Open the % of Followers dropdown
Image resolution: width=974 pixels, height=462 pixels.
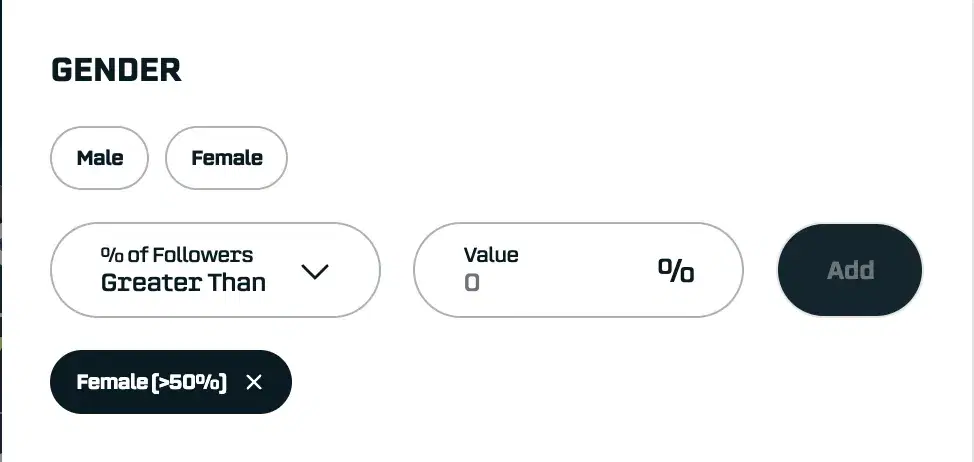215,270
